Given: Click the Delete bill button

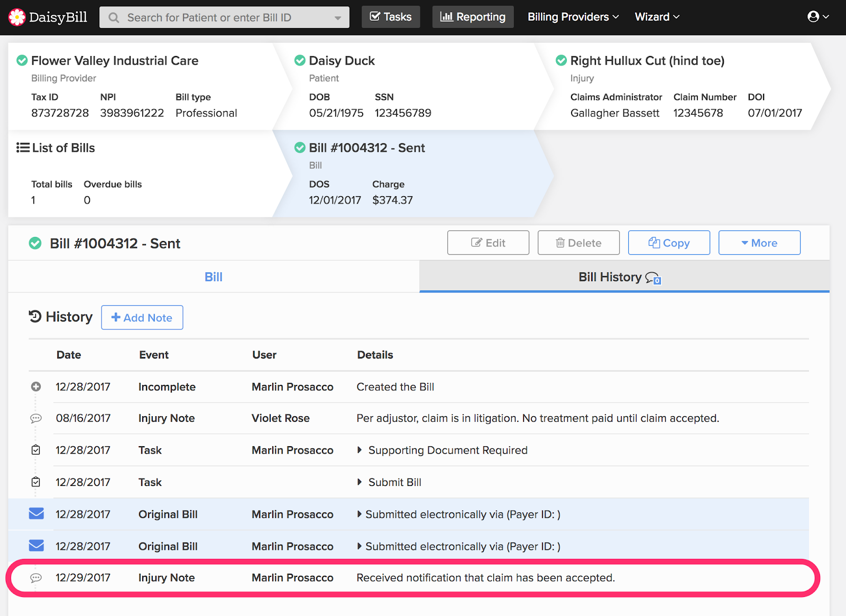Looking at the screenshot, I should 578,243.
